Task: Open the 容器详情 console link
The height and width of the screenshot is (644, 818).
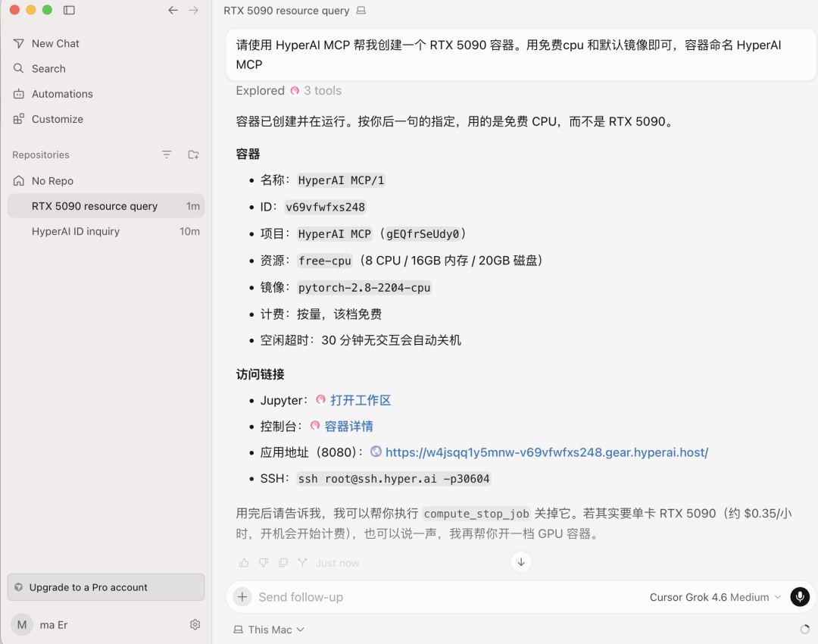Action: (x=349, y=427)
